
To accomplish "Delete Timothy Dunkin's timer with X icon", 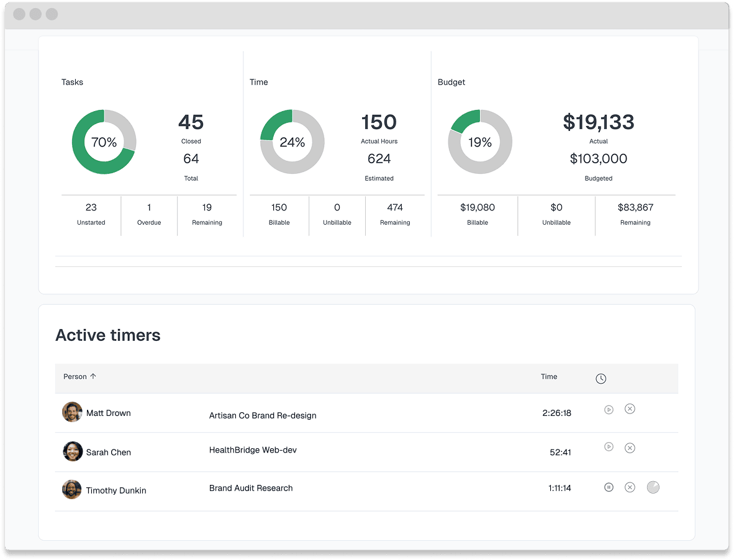I will coord(630,487).
